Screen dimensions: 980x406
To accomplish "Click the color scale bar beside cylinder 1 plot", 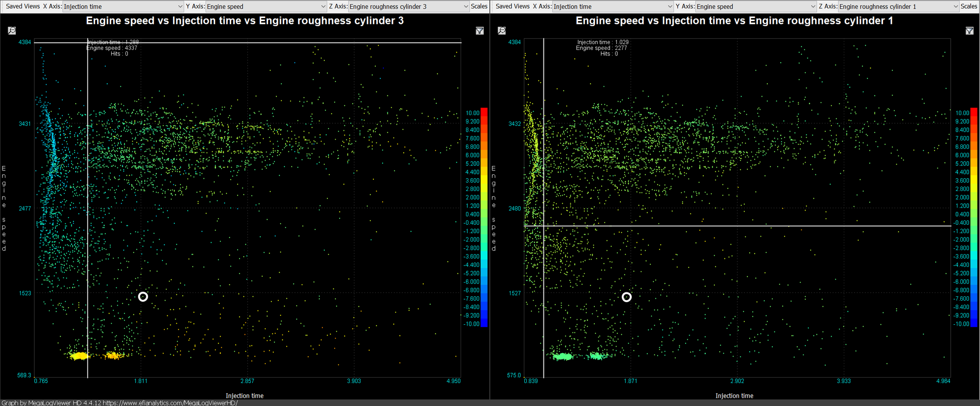I will click(x=974, y=217).
